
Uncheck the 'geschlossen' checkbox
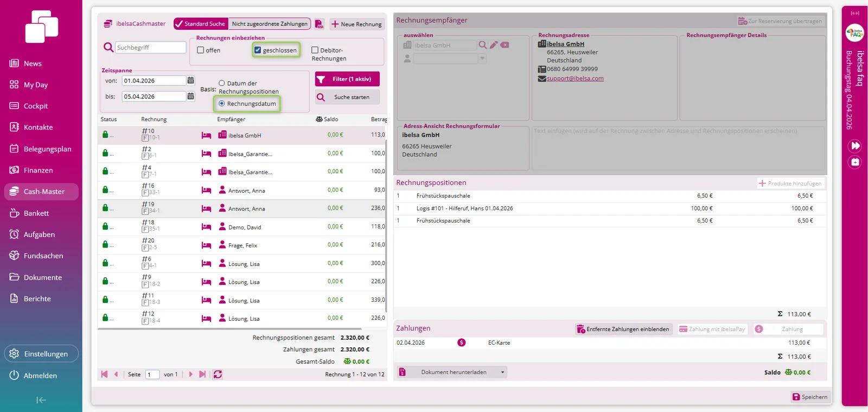click(x=258, y=50)
